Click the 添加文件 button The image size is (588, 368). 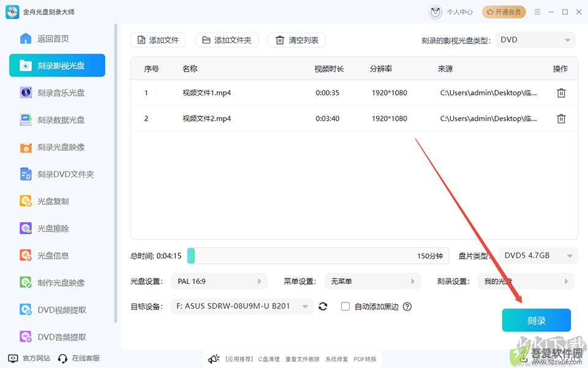[x=158, y=40]
